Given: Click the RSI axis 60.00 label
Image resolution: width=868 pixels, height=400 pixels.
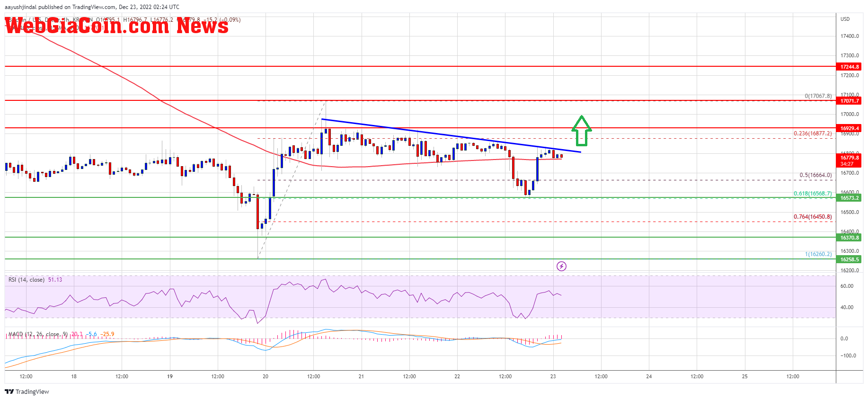Looking at the screenshot, I should (x=847, y=286).
